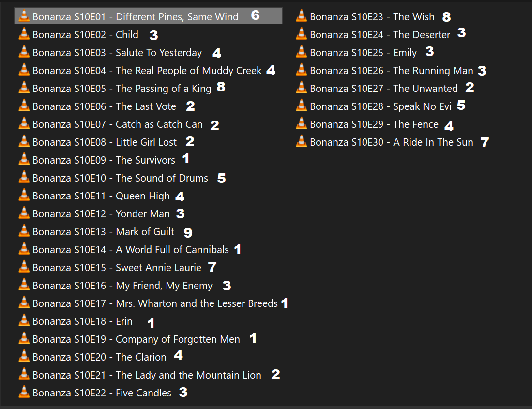Viewport: 532px width, 409px height.
Task: Click VLC icon for Company of Forgotten Men
Action: click(x=24, y=338)
